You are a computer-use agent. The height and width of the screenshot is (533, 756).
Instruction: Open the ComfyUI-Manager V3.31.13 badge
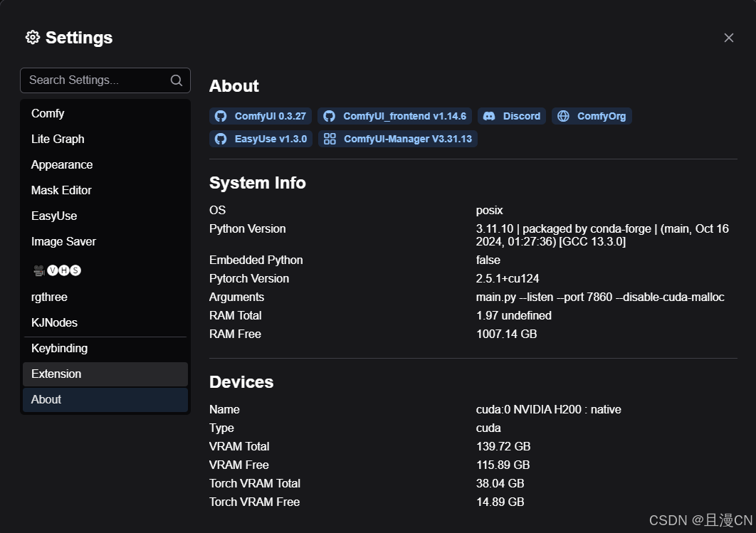398,139
